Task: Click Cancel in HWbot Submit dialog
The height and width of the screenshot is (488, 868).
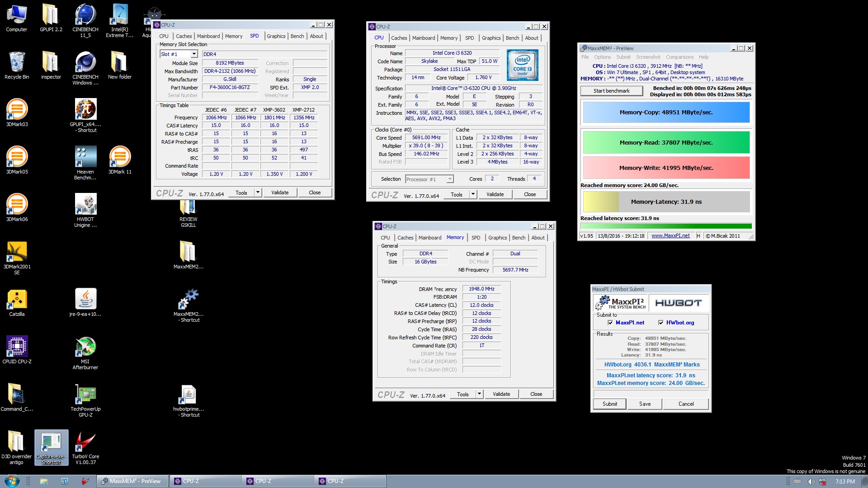Action: click(686, 404)
